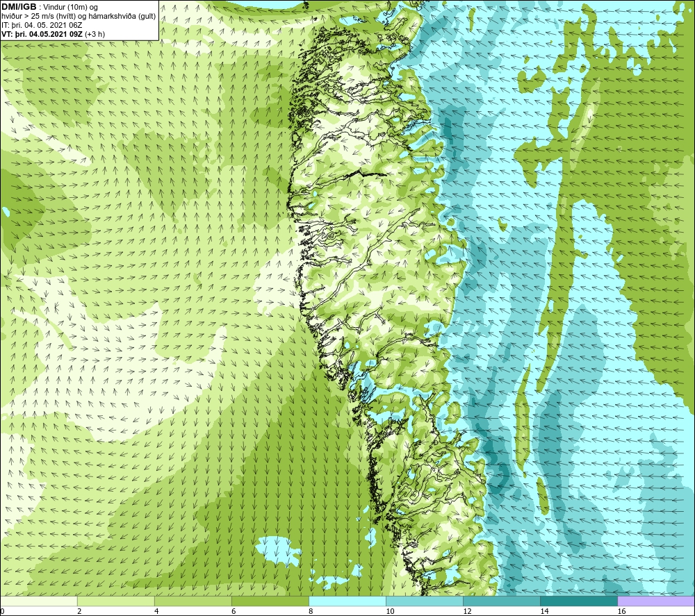This screenshot has height=616, width=695.
Task: Click the '(+3 h)' forecast offset text
Action: coord(95,34)
